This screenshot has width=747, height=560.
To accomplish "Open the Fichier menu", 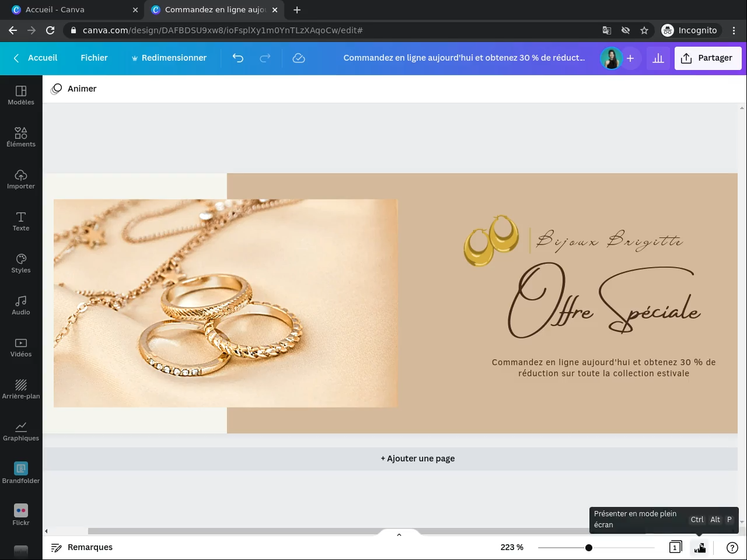I will 94,58.
